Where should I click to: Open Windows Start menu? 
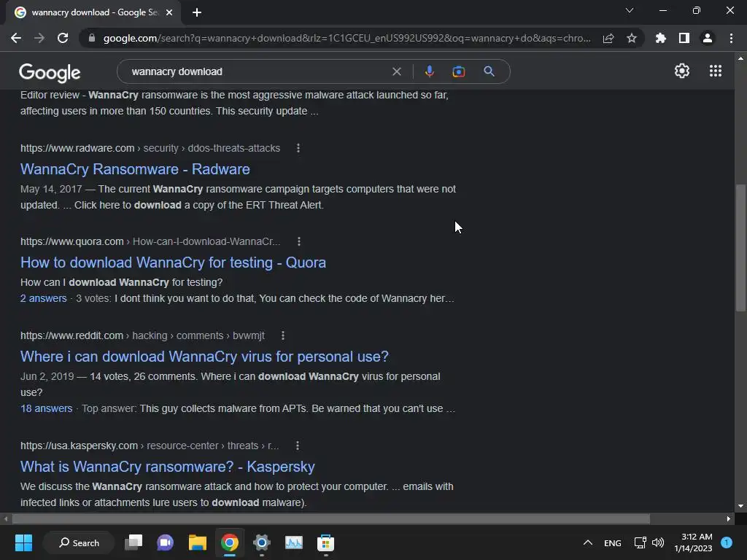pos(23,542)
